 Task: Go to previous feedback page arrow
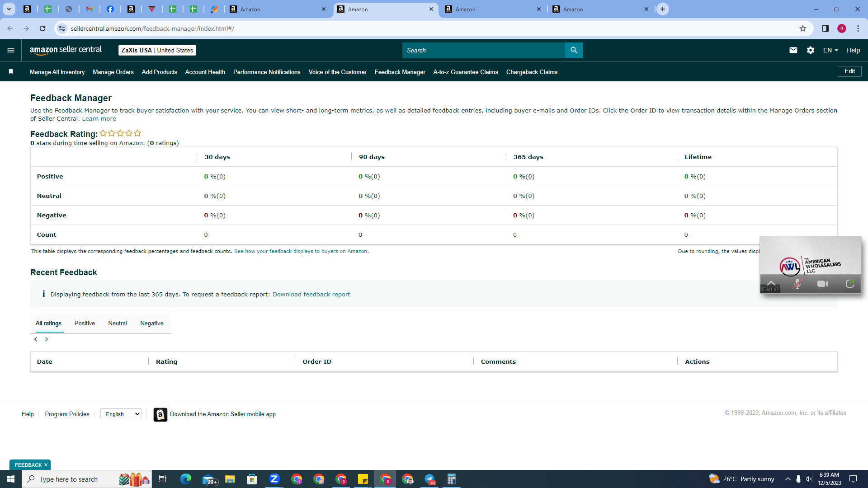point(36,339)
